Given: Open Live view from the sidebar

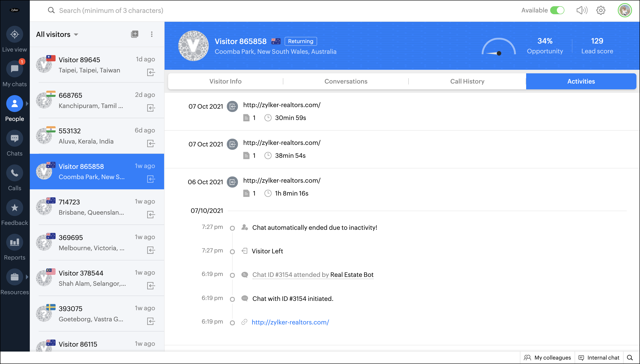Looking at the screenshot, I should (14, 34).
